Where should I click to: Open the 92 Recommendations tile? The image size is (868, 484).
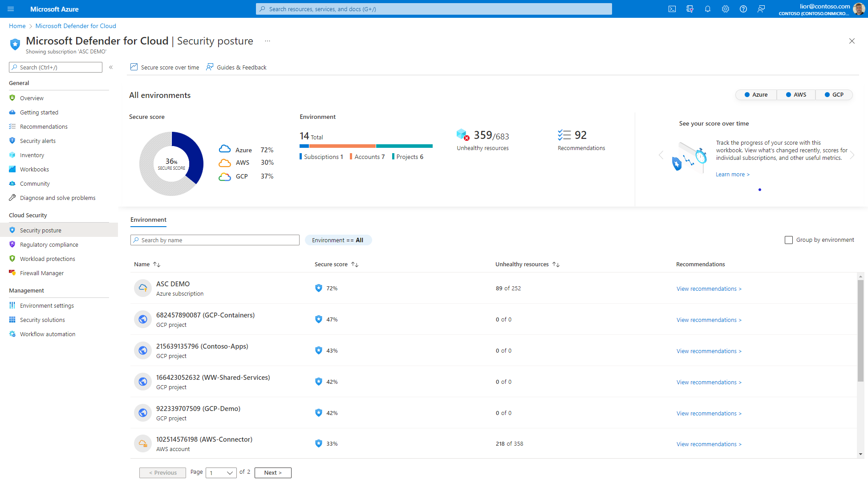581,140
